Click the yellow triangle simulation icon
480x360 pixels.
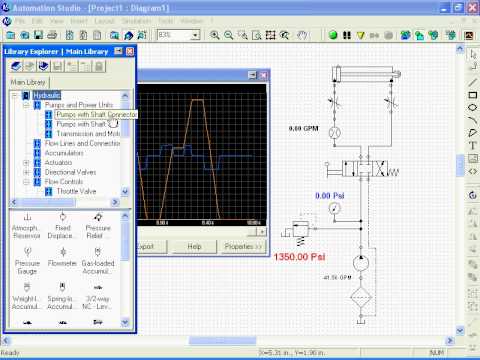[x=360, y=35]
